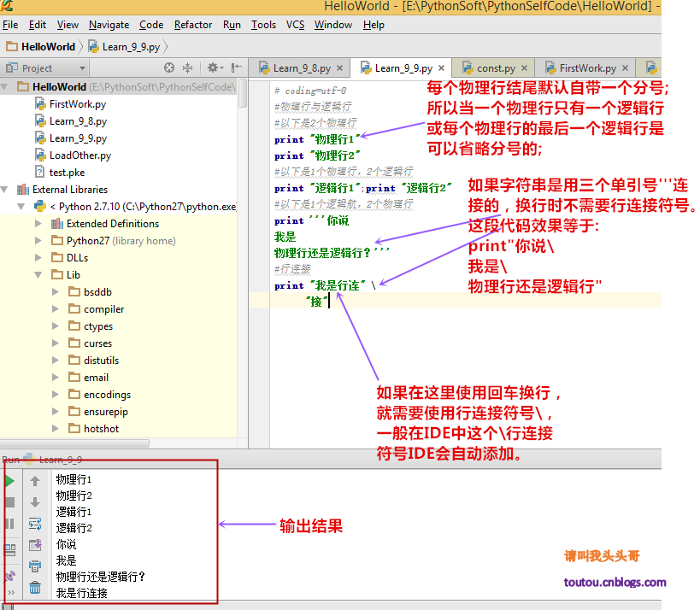The image size is (700, 610).
Task: Open the Code menu
Action: tap(151, 25)
